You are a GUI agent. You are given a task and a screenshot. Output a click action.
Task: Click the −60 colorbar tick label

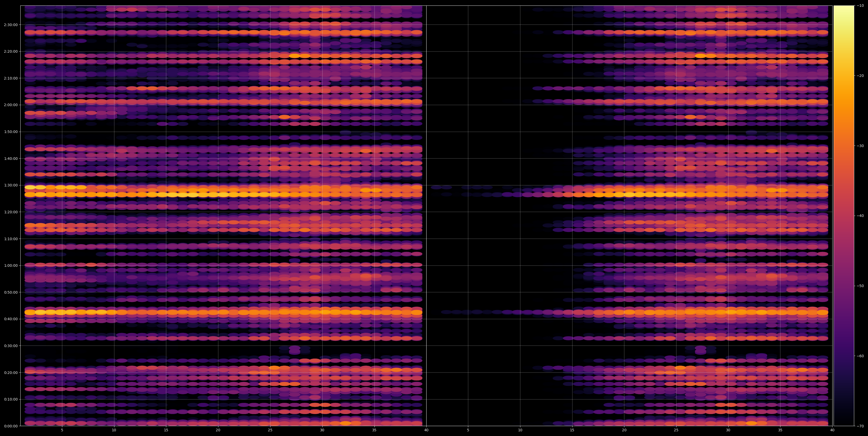tap(860, 356)
